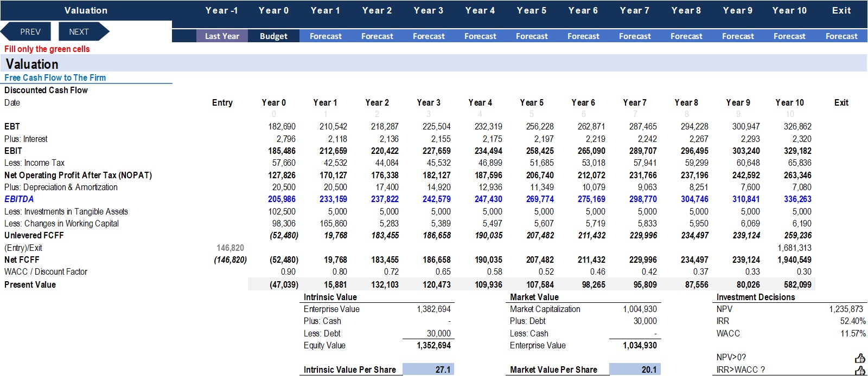Image resolution: width=868 pixels, height=376 pixels.
Task: Click the IRR>WACC thumbs-up icon
Action: pyautogui.click(x=860, y=370)
